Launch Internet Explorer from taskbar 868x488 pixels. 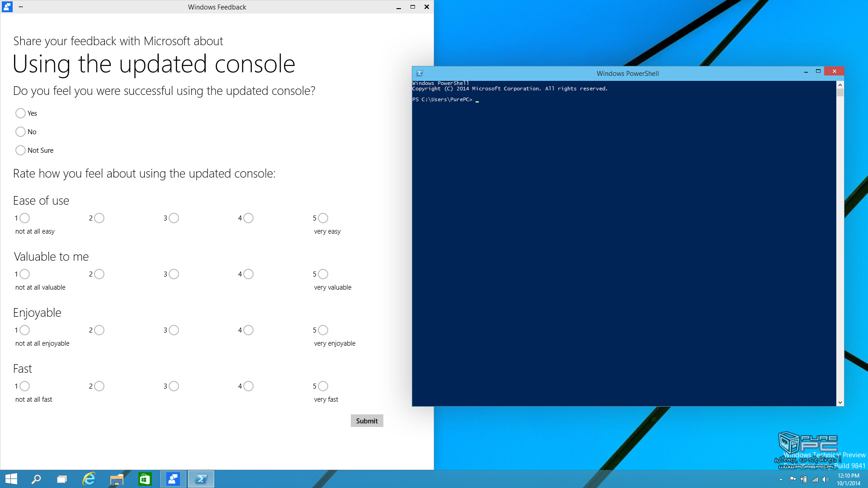tap(89, 479)
